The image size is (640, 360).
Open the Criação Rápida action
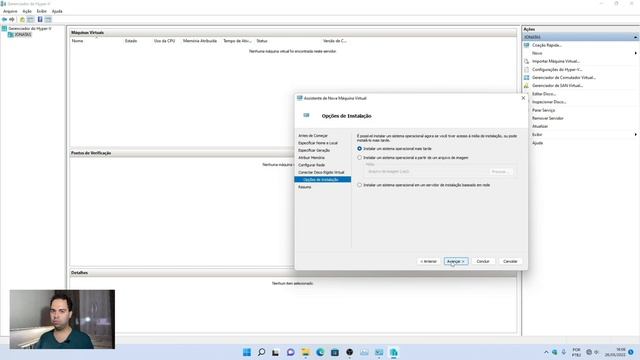547,45
